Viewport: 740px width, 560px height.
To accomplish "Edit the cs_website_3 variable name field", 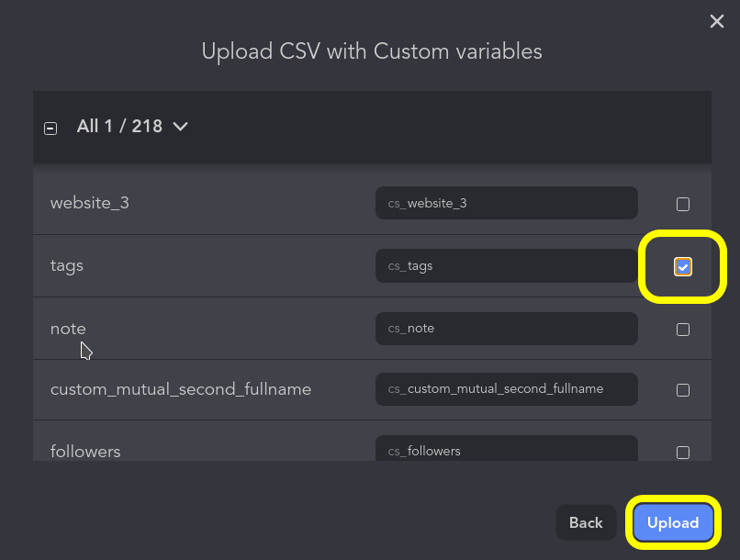I will tap(507, 203).
